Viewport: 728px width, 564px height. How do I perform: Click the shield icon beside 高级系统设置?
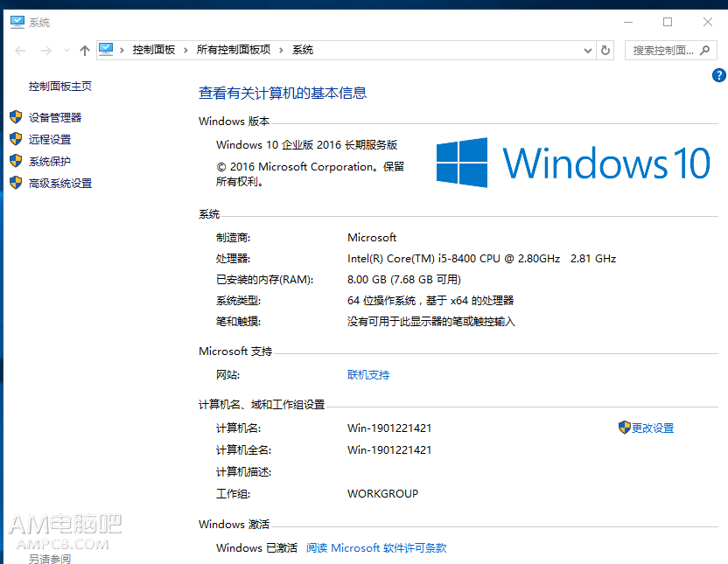[x=16, y=183]
